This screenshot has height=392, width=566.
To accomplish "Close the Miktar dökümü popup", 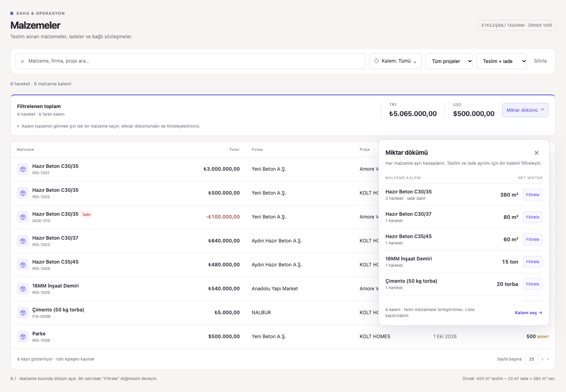I will [x=537, y=153].
